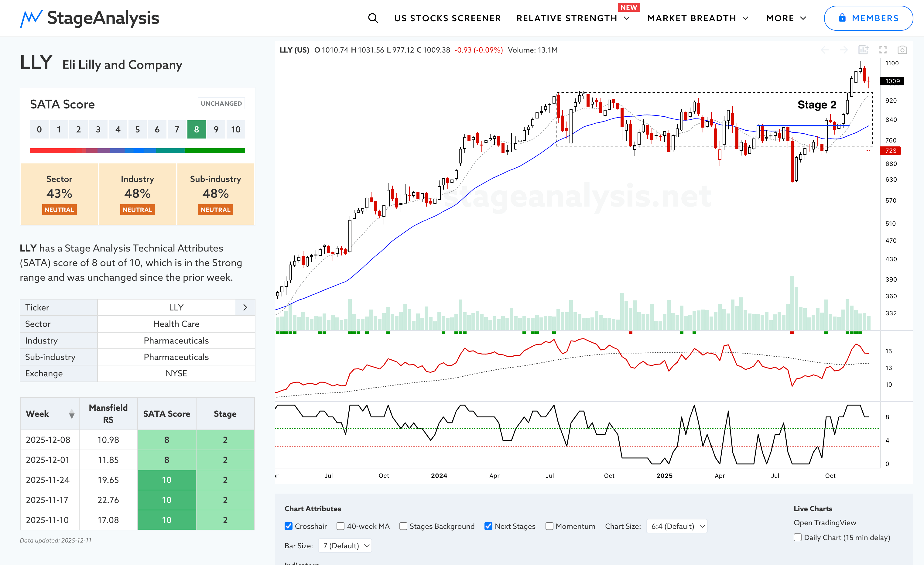Click the StageAnalysis logo
The width and height of the screenshot is (924, 565).
(90, 18)
